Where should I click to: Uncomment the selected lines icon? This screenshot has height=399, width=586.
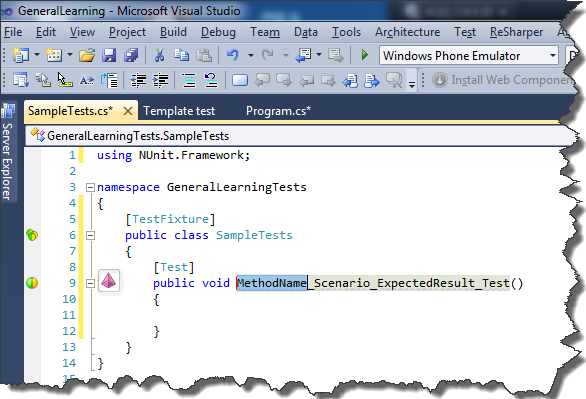click(211, 80)
